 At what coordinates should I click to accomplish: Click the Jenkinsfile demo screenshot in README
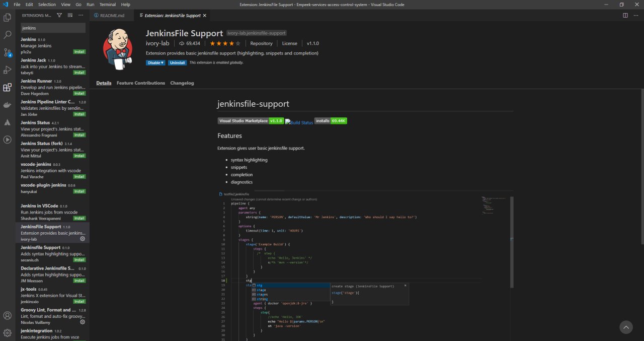[366, 265]
